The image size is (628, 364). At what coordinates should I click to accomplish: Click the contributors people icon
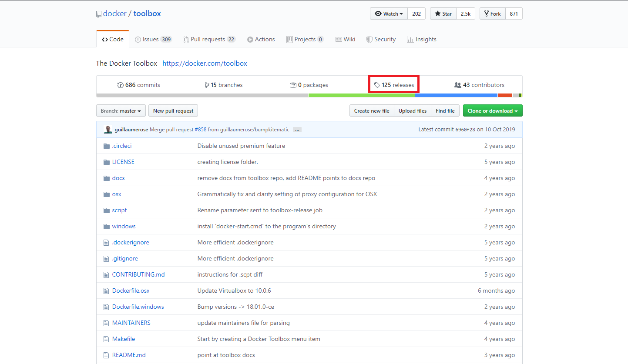(x=457, y=85)
